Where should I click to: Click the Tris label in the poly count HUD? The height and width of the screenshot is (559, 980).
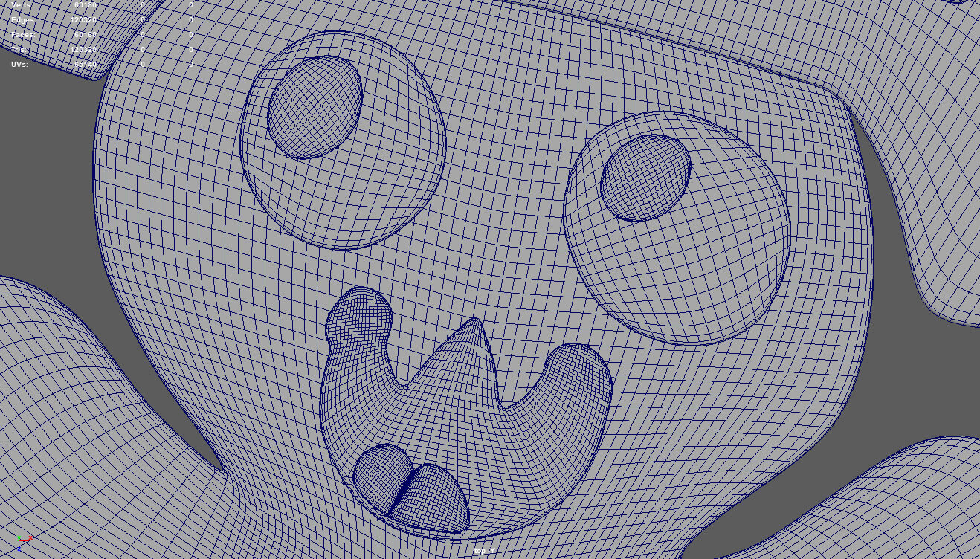[19, 50]
